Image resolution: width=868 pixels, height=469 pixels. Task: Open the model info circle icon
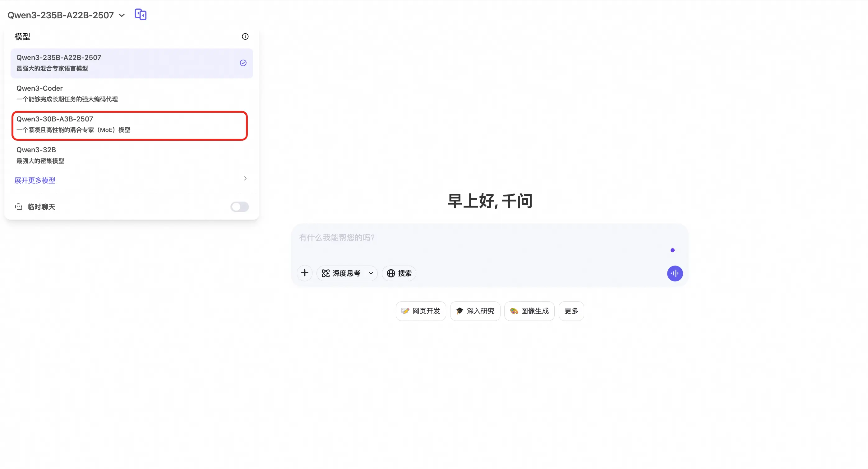coord(245,36)
